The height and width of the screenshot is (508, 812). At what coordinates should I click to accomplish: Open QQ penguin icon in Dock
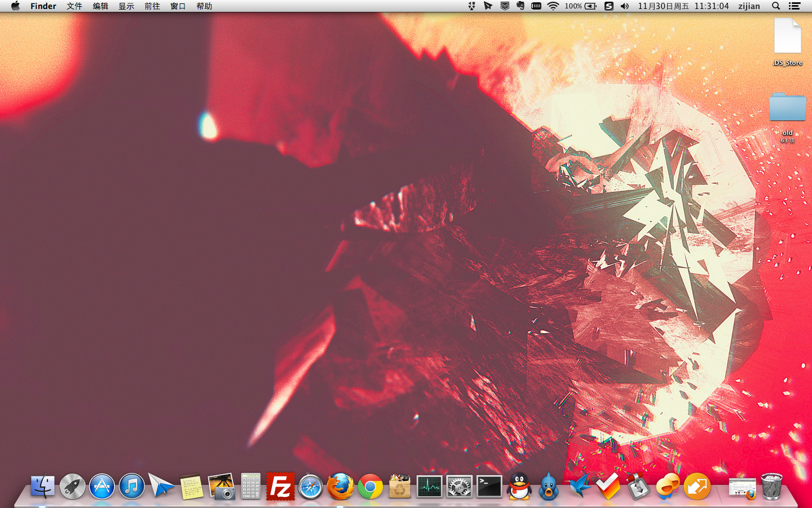coord(519,486)
